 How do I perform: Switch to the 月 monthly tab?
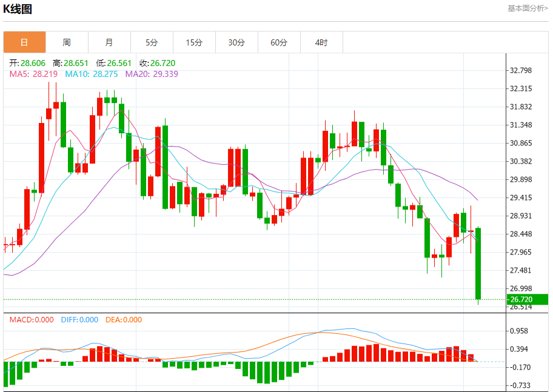(109, 42)
